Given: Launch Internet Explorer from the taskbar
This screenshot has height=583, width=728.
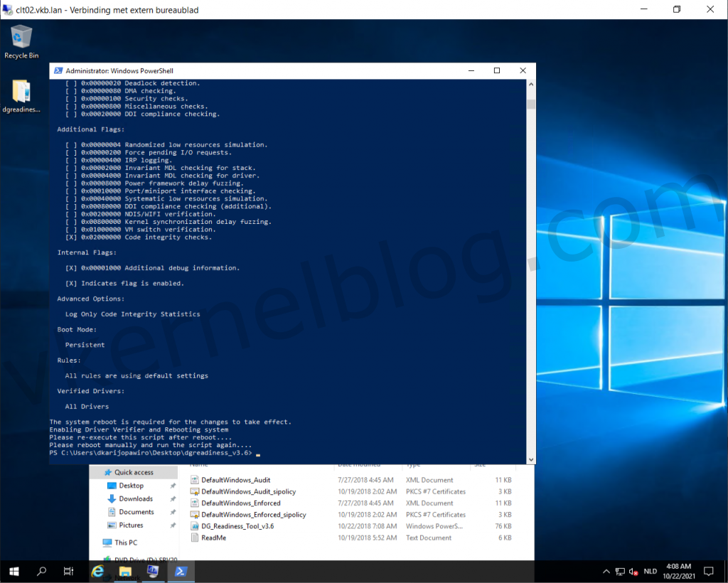Looking at the screenshot, I should click(97, 571).
